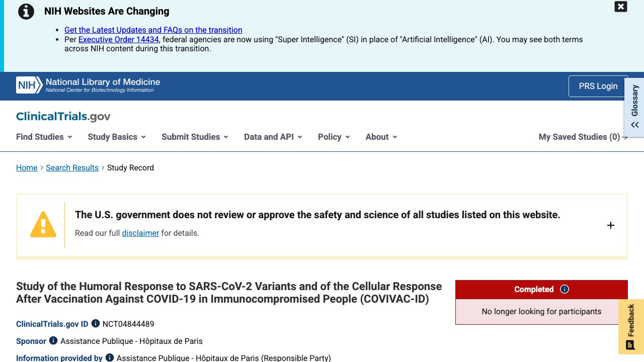Screen dimensions: 644x362
Task: Click the study title heading
Action: click(x=229, y=293)
